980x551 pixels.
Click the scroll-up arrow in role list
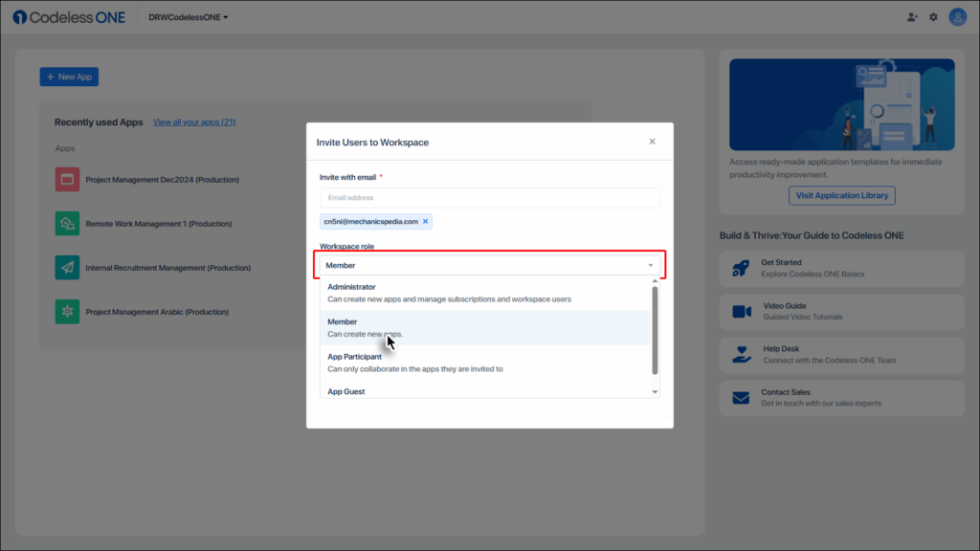click(x=655, y=282)
